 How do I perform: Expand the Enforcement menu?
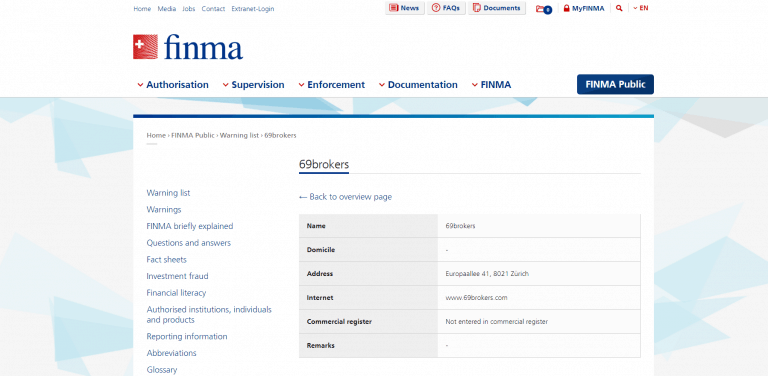click(x=332, y=85)
